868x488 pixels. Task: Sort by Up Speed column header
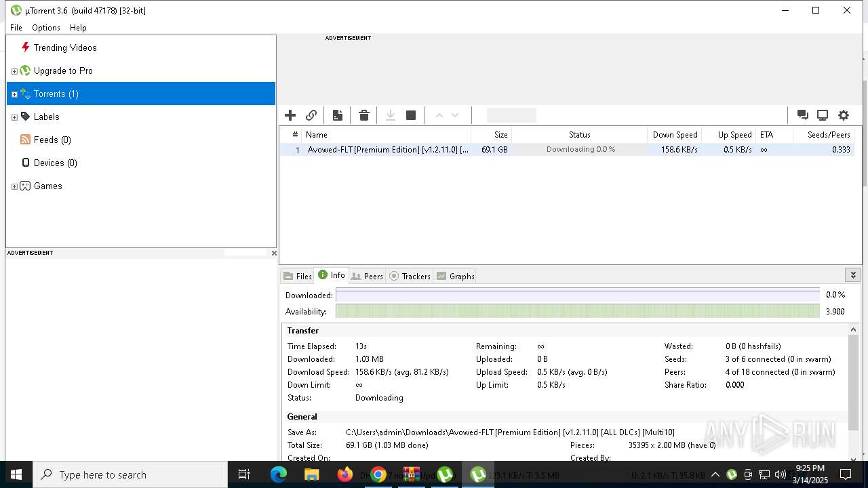coord(728,134)
